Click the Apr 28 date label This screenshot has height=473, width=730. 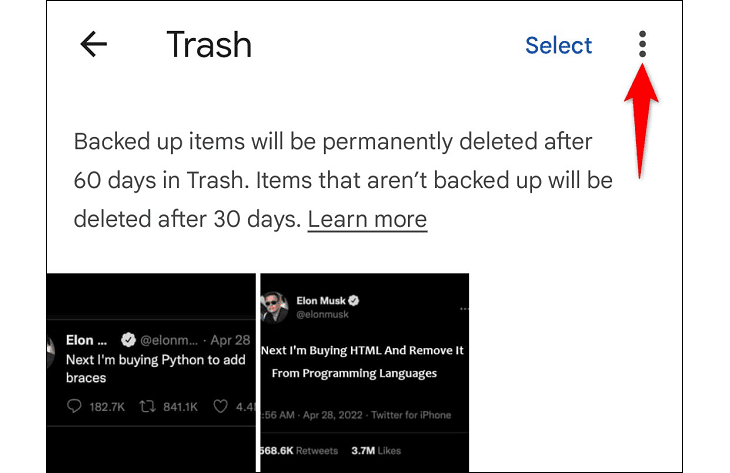231,340
